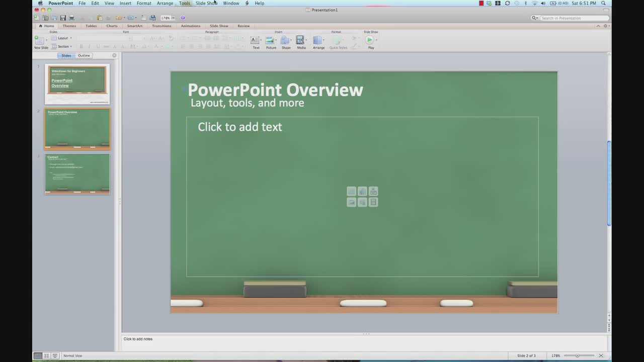Open the Media dropdown arrow
This screenshot has width=644, height=362.
tap(306, 40)
